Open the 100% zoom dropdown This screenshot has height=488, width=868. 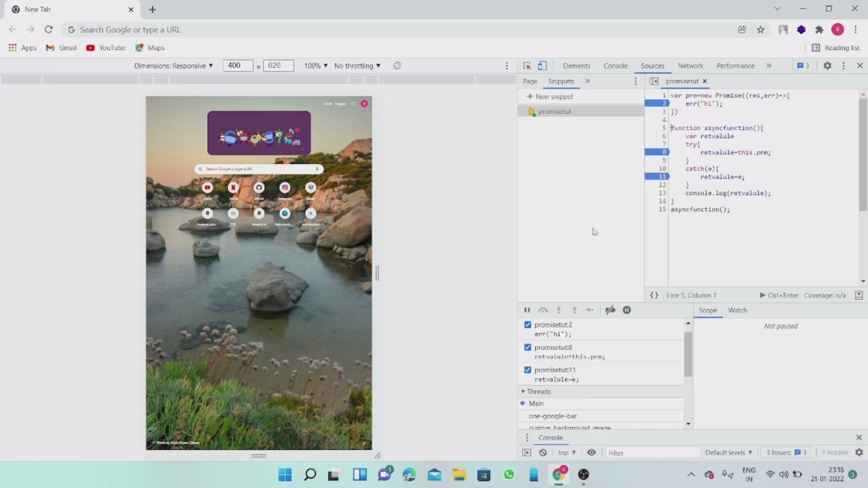click(316, 66)
